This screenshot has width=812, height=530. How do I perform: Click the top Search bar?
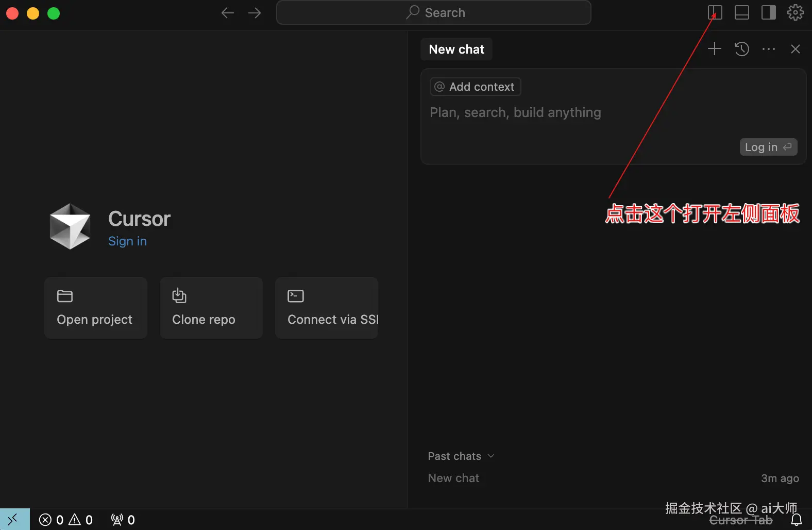433,12
